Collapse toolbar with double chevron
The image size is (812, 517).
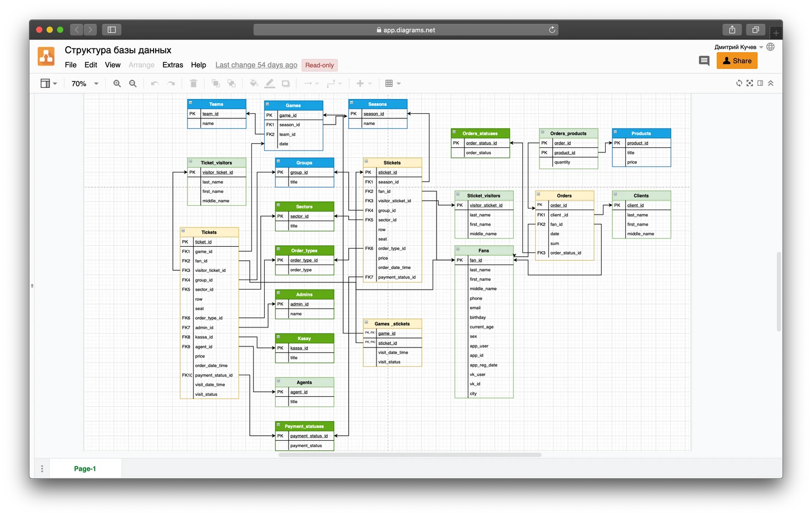click(x=771, y=83)
